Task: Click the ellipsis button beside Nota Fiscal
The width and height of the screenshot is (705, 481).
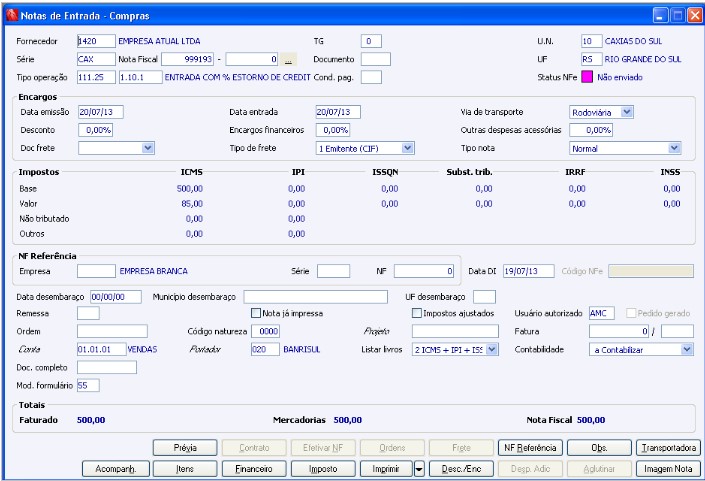Action: coord(288,60)
